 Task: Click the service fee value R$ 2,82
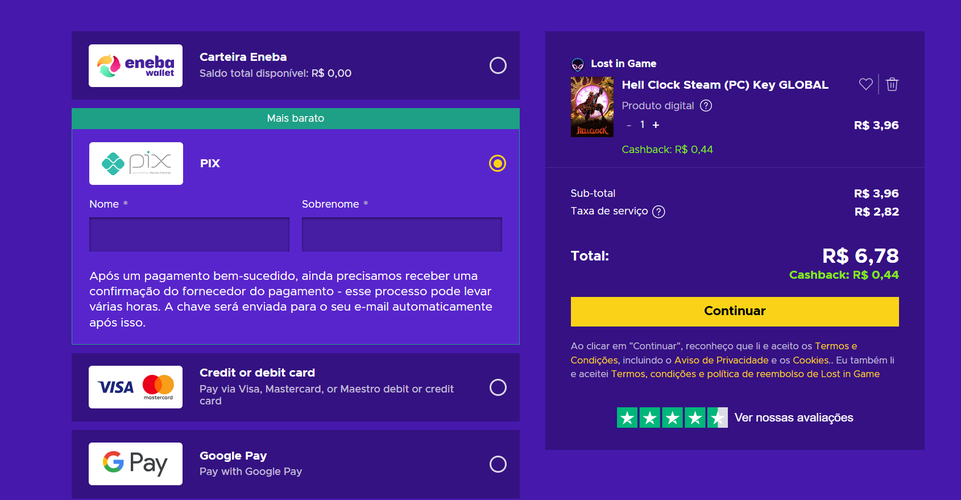[876, 212]
